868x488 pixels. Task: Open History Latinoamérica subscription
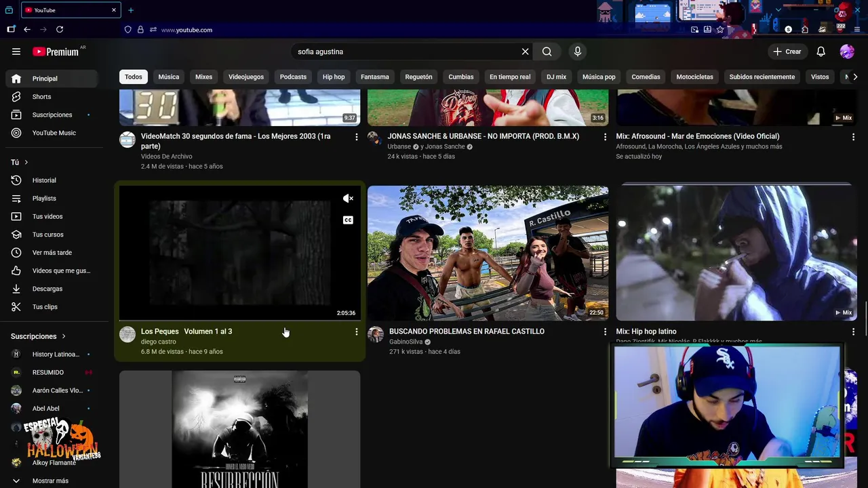52,354
